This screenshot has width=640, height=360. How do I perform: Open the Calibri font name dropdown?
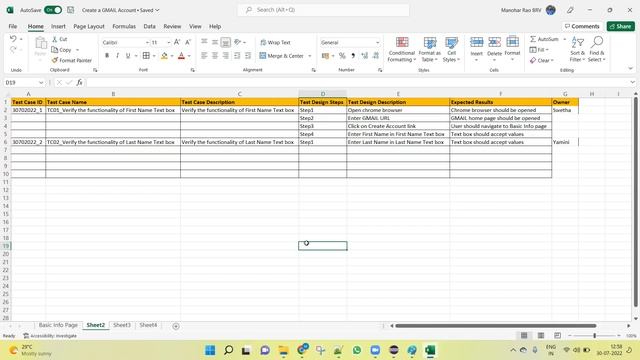tap(147, 42)
